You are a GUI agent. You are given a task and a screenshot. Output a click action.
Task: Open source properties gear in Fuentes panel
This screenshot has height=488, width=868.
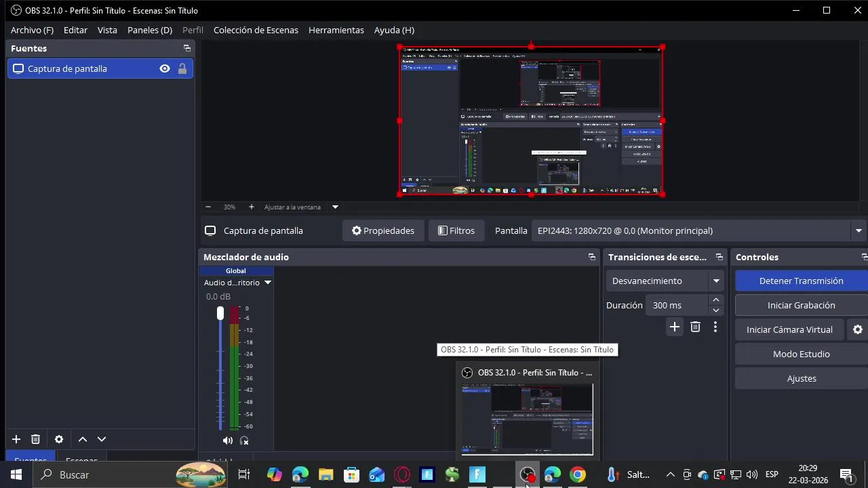[59, 439]
